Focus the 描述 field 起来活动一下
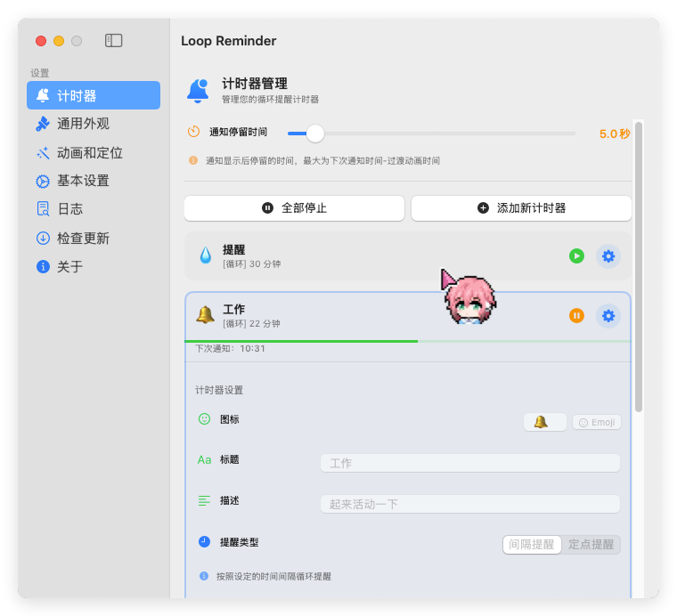 pos(470,504)
